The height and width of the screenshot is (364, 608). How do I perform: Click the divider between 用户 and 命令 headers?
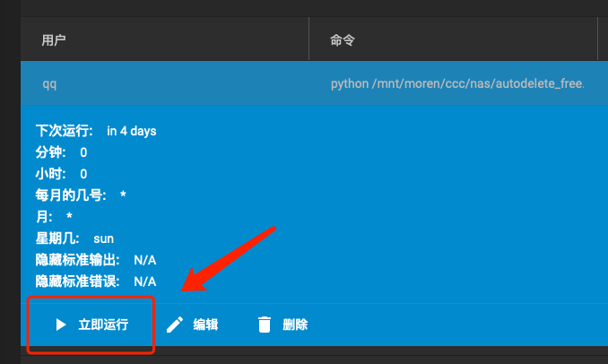309,39
